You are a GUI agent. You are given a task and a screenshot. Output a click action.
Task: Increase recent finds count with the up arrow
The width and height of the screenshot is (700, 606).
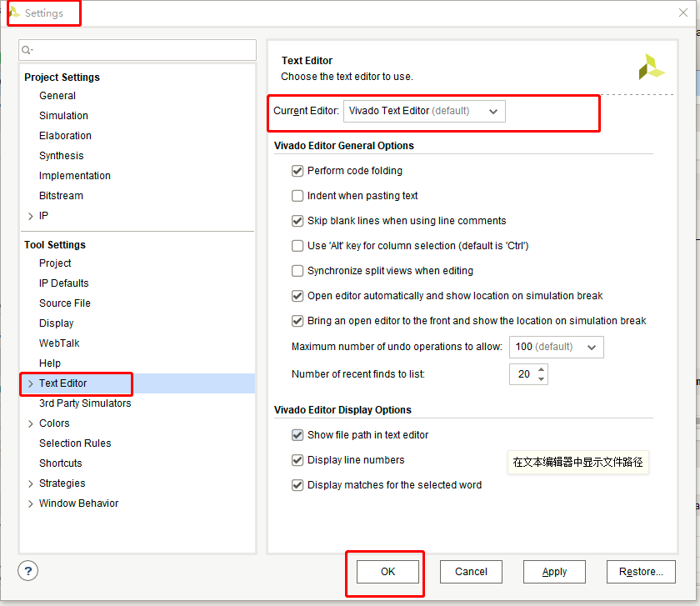539,370
